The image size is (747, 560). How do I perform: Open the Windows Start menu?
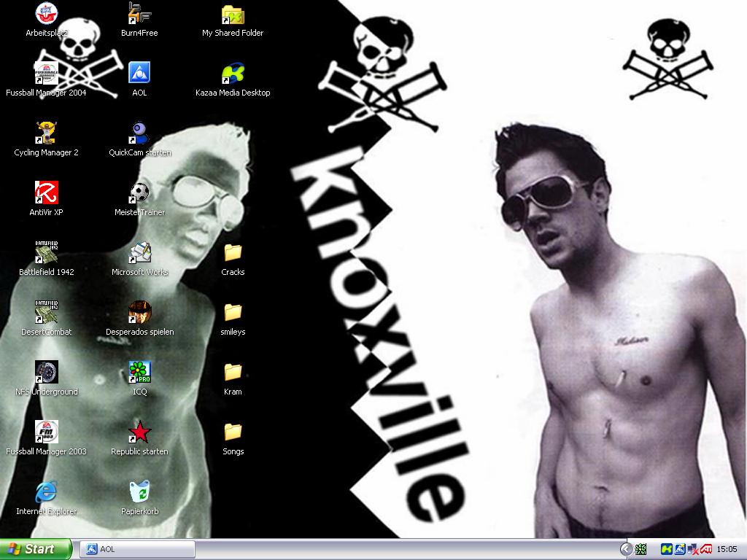click(36, 550)
